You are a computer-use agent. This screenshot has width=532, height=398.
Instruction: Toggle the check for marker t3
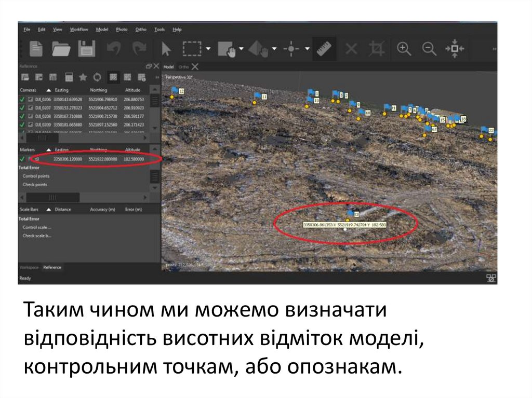22,159
